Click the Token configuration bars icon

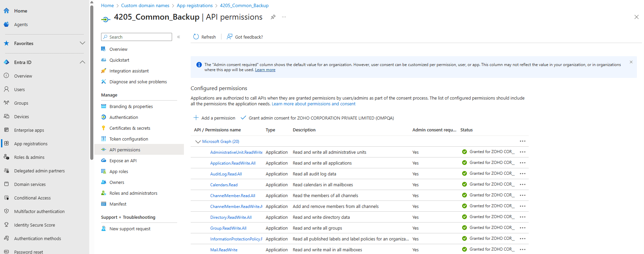[104, 139]
